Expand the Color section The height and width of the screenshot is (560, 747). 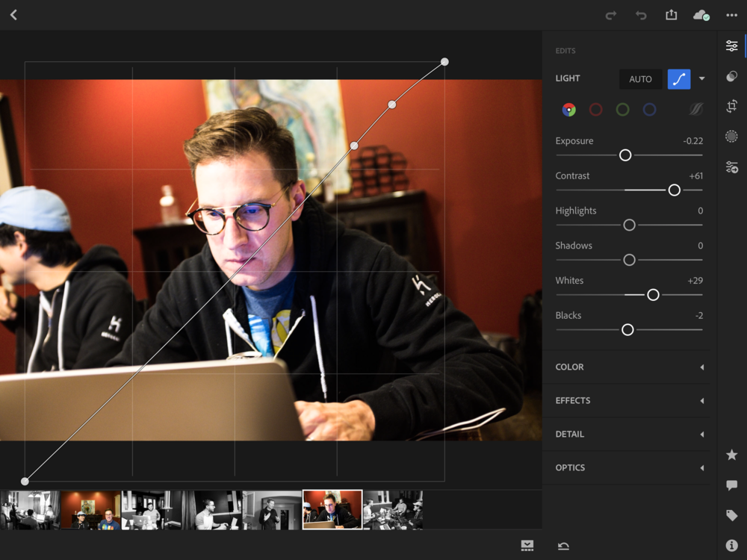coord(628,367)
